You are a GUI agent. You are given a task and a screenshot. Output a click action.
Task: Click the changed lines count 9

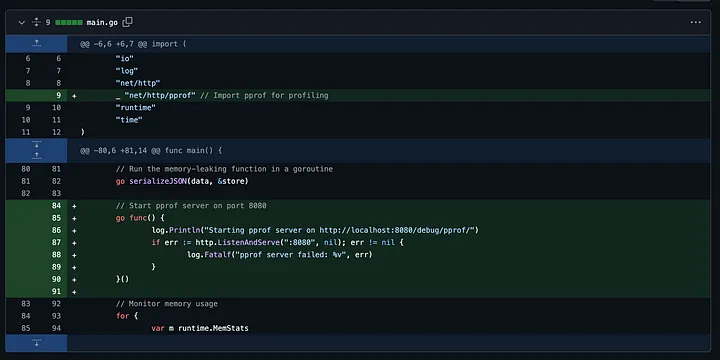48,22
